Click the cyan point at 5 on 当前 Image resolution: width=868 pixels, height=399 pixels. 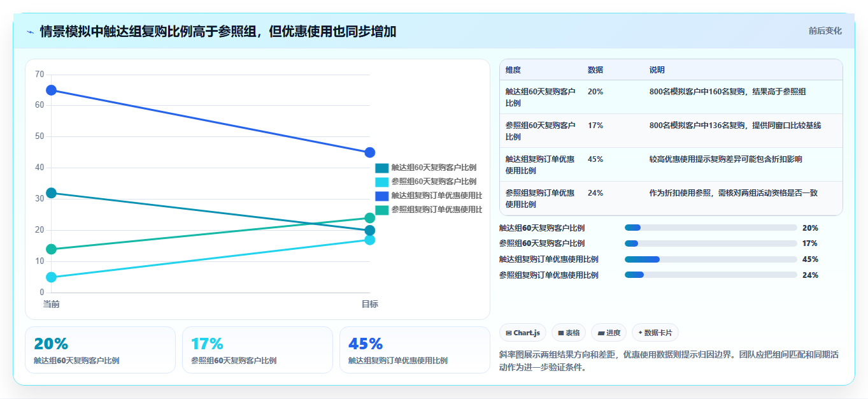(51, 277)
